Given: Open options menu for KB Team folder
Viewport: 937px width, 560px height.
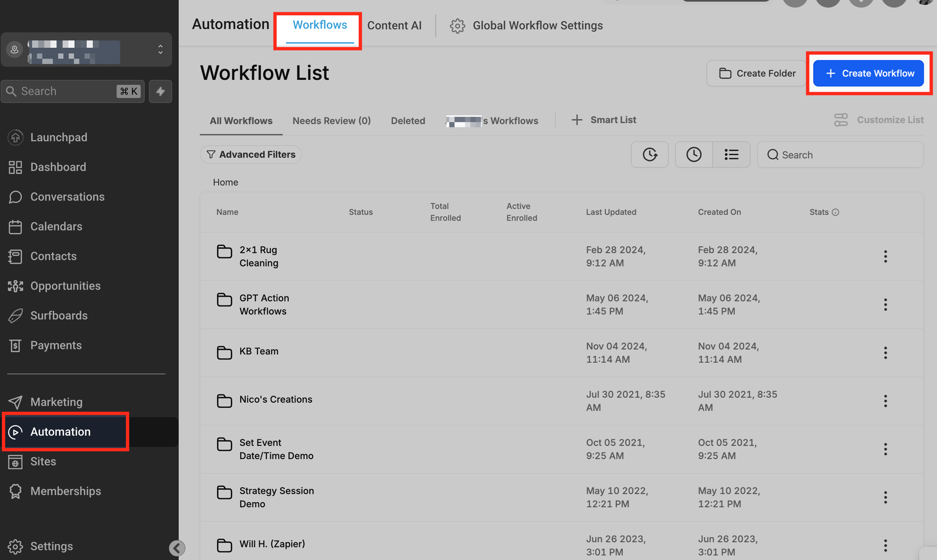Looking at the screenshot, I should (885, 353).
